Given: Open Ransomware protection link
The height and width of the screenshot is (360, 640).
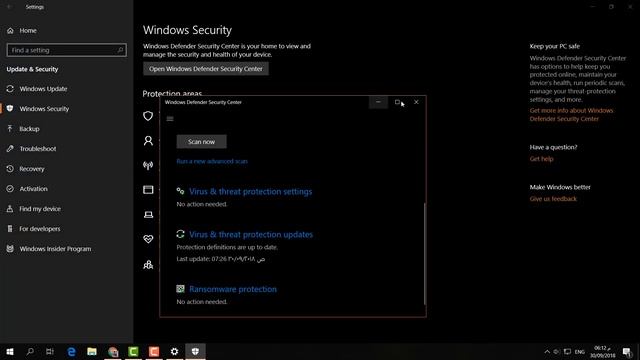Looking at the screenshot, I should (x=233, y=289).
